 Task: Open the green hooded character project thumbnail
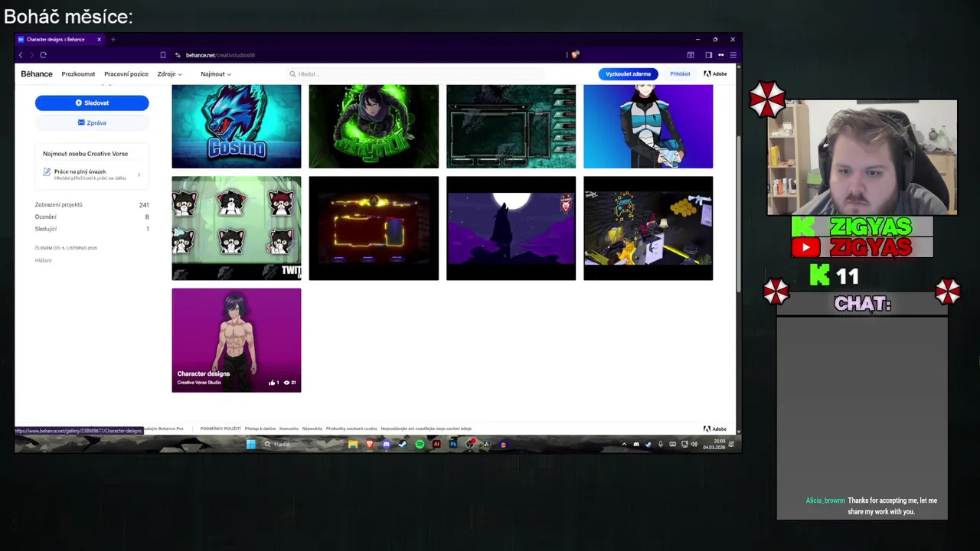(x=374, y=126)
